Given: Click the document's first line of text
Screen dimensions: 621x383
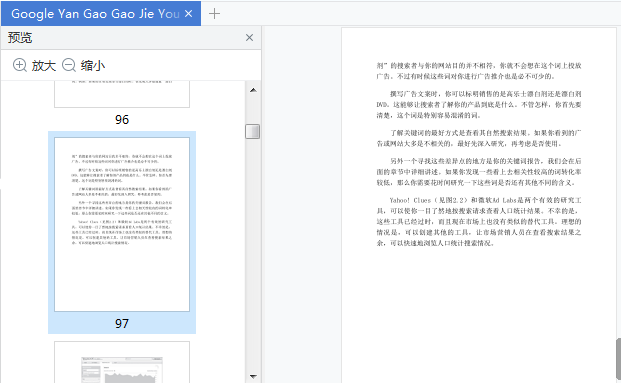Looking at the screenshot, I should (479, 66).
